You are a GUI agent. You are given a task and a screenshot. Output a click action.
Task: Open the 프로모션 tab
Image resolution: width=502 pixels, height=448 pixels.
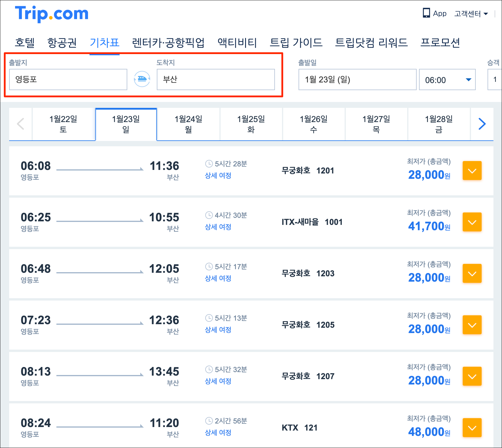pos(440,43)
